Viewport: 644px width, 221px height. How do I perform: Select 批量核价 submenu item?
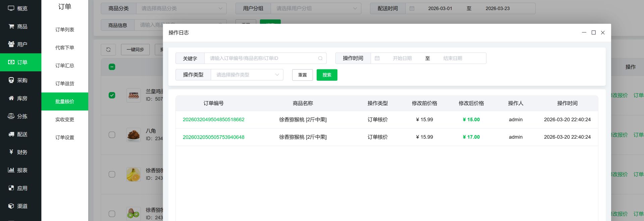coord(65,101)
